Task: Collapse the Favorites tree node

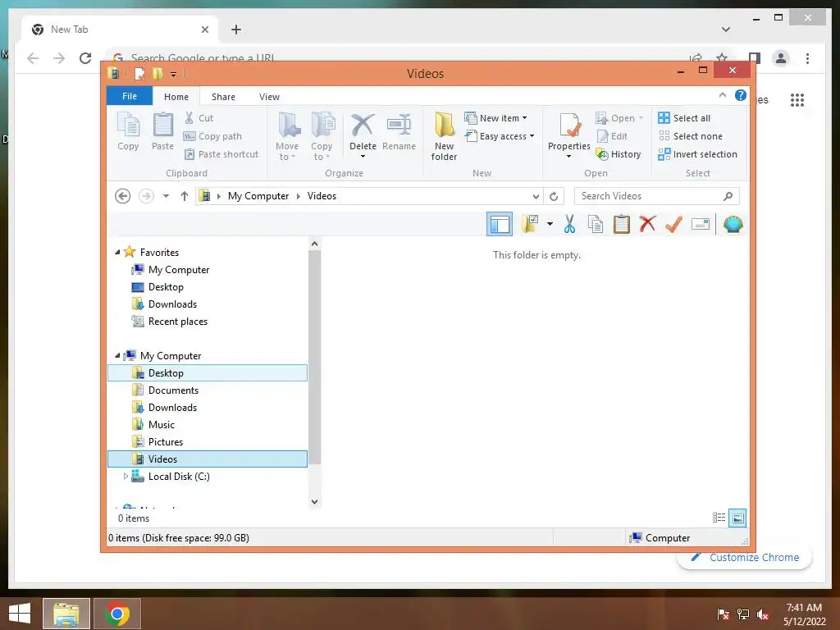Action: pyautogui.click(x=117, y=252)
